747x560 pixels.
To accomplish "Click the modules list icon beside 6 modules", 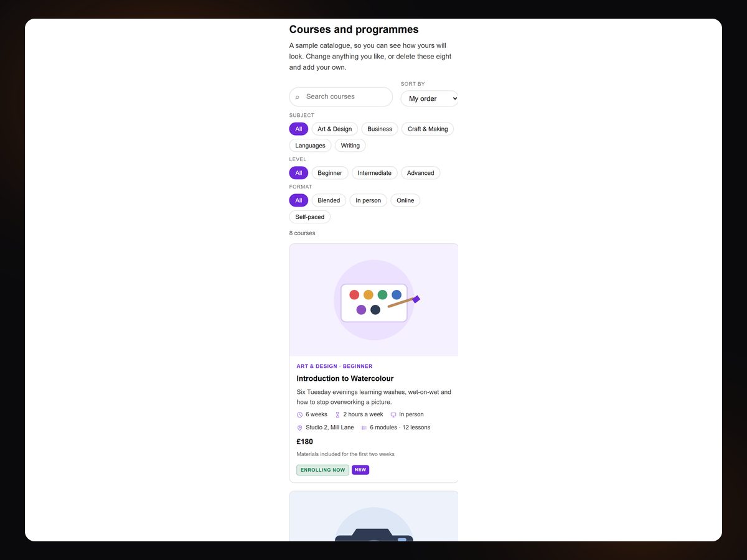I will coord(364,427).
